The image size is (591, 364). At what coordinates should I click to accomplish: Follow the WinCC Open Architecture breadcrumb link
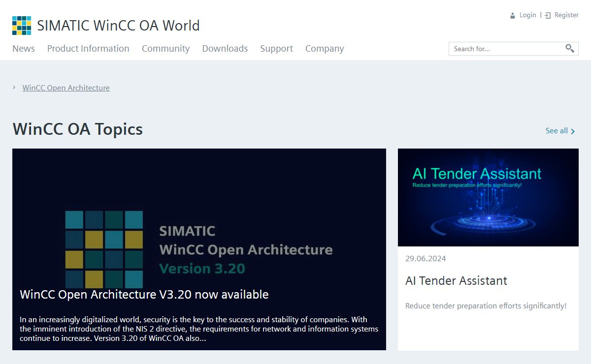point(66,88)
